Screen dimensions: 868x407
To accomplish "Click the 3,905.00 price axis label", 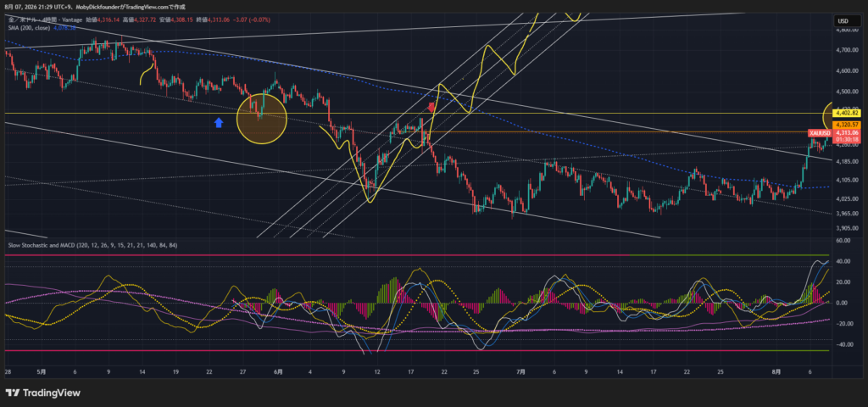I will click(x=846, y=228).
